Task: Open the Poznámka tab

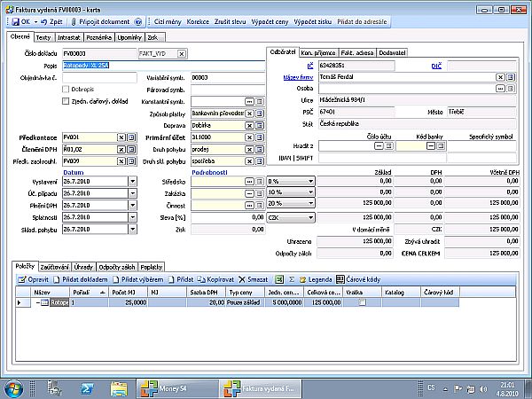Action: (98, 37)
